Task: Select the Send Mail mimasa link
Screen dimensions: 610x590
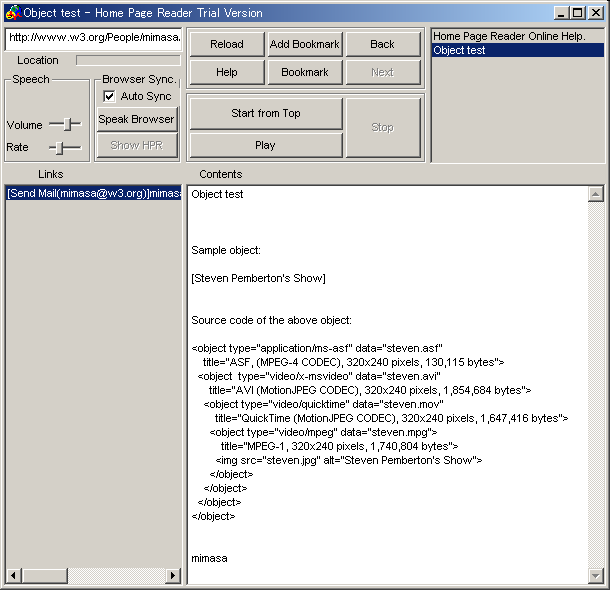Action: point(93,194)
